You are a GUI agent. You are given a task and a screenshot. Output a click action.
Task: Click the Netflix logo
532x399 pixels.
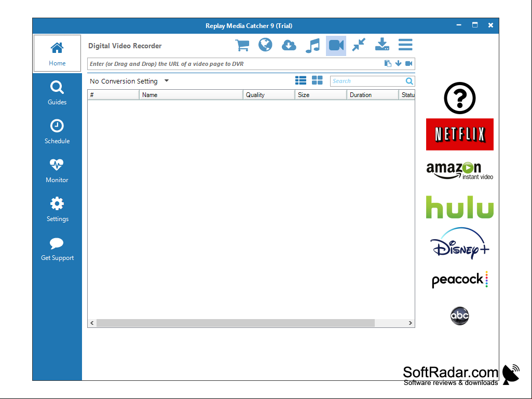(x=460, y=134)
